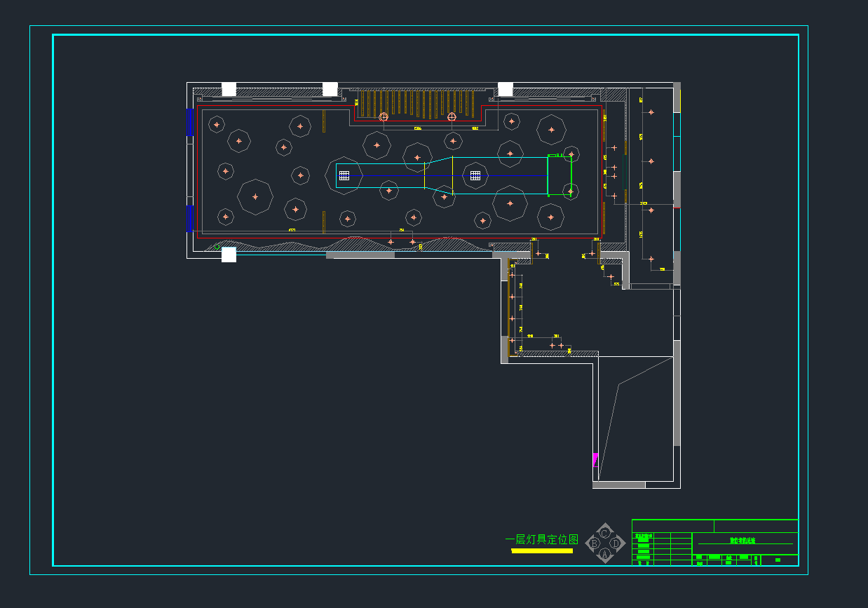Pick elevation marker C in the direction symbol

[x=605, y=533]
